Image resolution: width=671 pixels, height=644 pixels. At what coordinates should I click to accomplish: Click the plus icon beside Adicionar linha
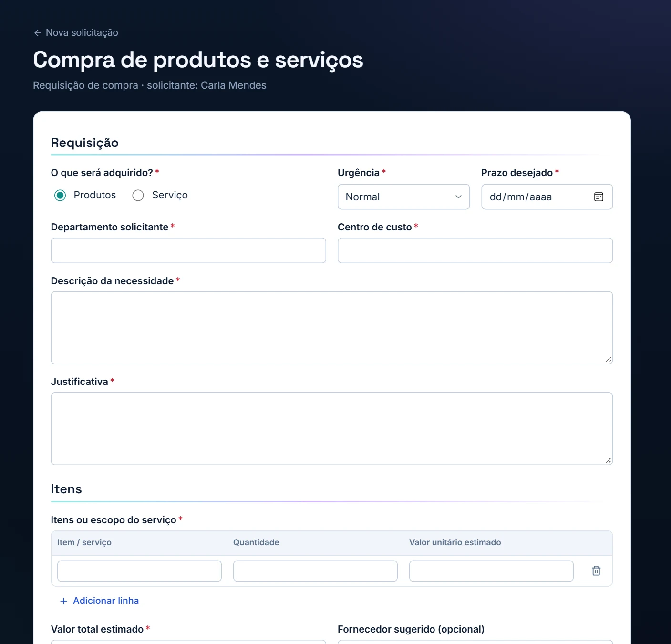point(63,601)
